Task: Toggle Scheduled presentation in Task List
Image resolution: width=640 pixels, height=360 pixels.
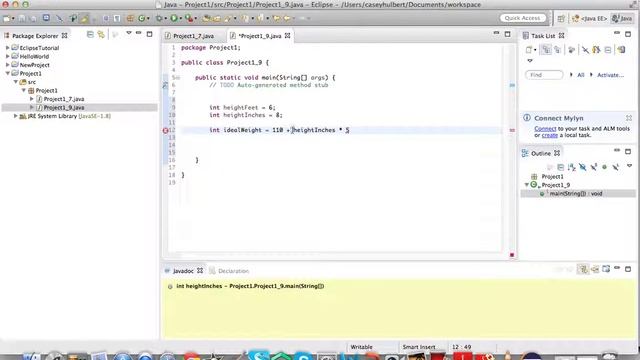Action: coord(557,50)
